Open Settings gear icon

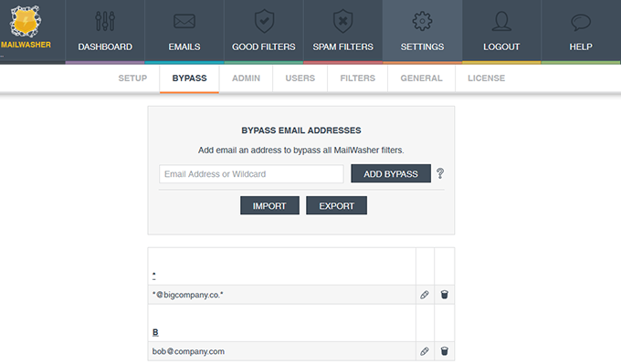(x=422, y=21)
